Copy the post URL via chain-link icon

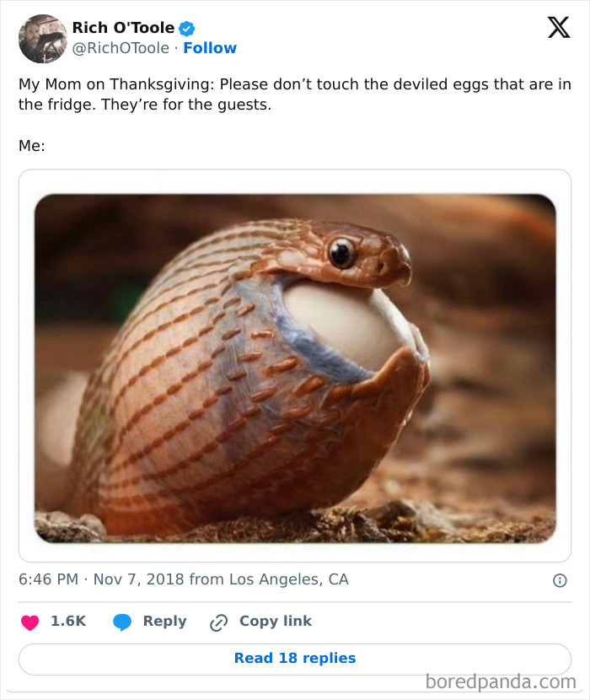point(218,622)
